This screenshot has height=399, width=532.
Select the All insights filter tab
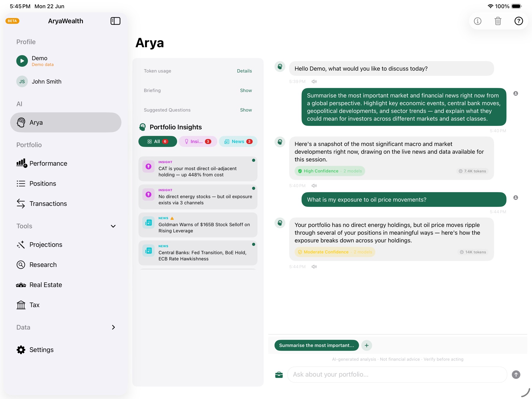[x=158, y=142]
